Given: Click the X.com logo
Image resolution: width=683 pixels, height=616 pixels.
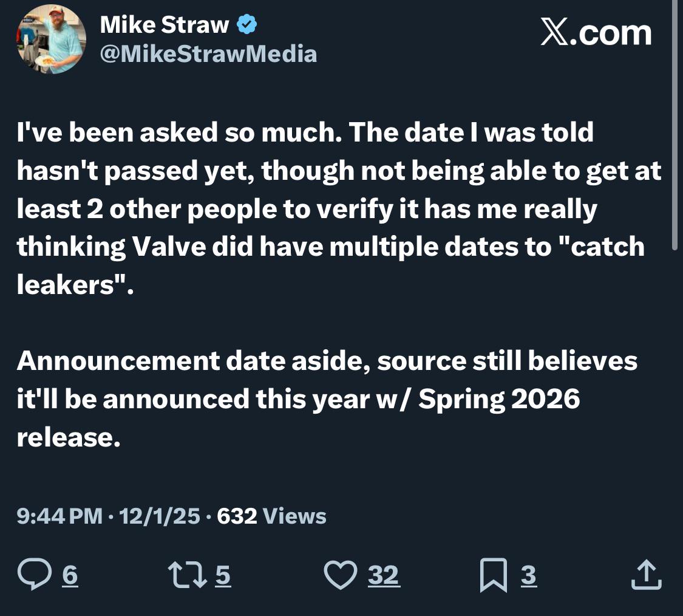Looking at the screenshot, I should click(596, 33).
